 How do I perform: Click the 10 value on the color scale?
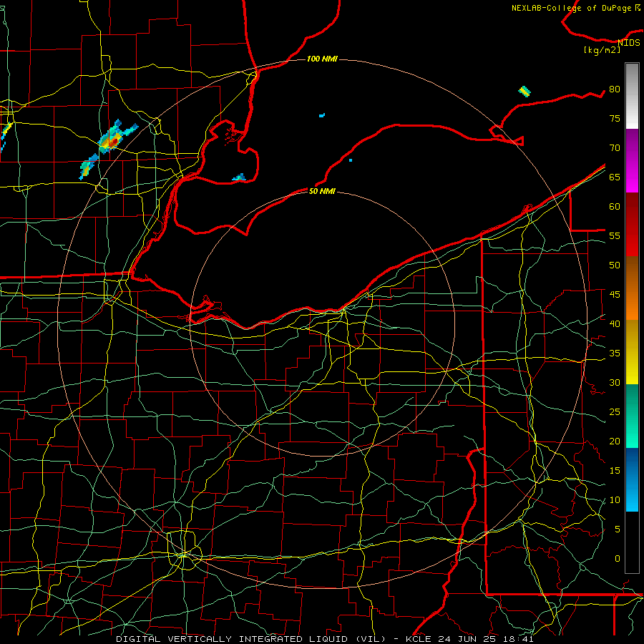pyautogui.click(x=615, y=500)
